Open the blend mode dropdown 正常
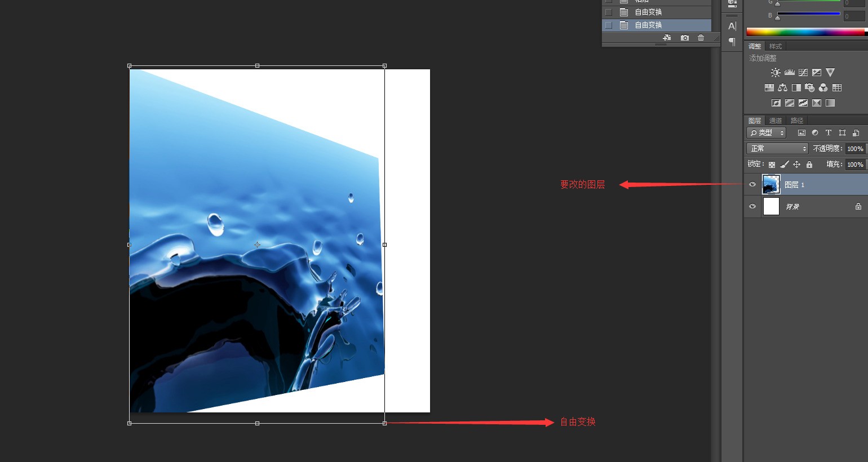Image resolution: width=868 pixels, height=462 pixels. 777,148
